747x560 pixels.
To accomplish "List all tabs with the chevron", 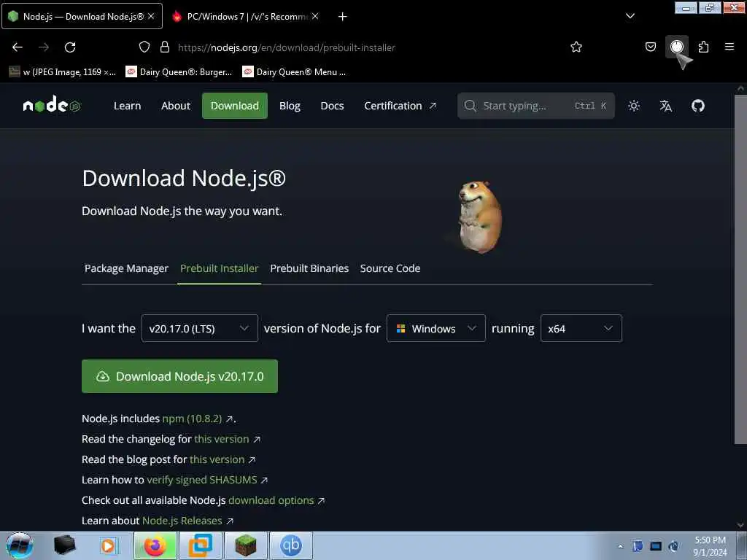I will (x=630, y=16).
